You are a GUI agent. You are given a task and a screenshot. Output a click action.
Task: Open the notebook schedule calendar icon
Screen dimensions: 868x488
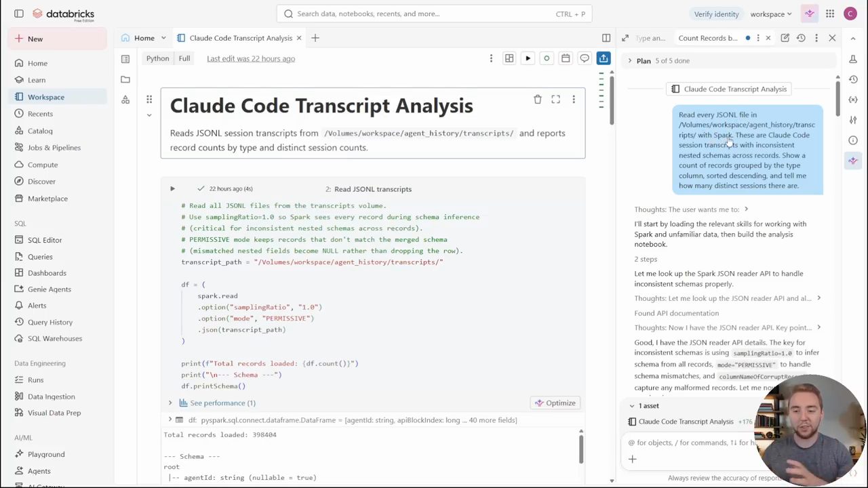point(566,58)
